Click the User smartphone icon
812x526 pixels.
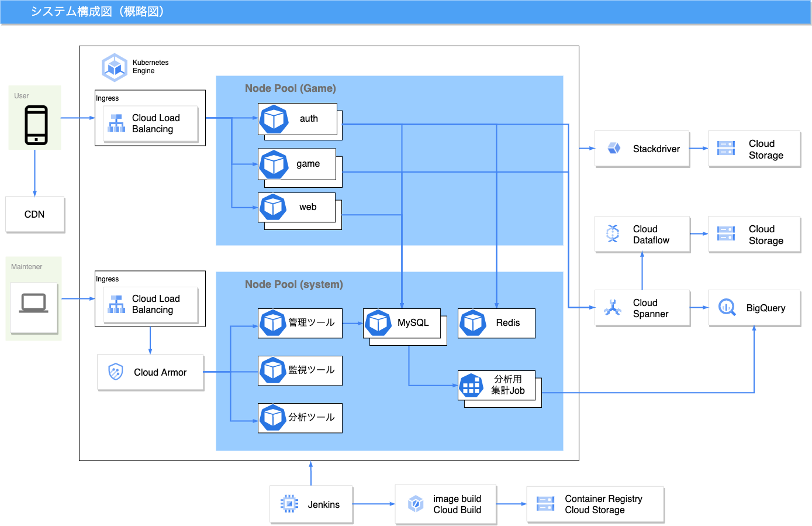point(36,125)
